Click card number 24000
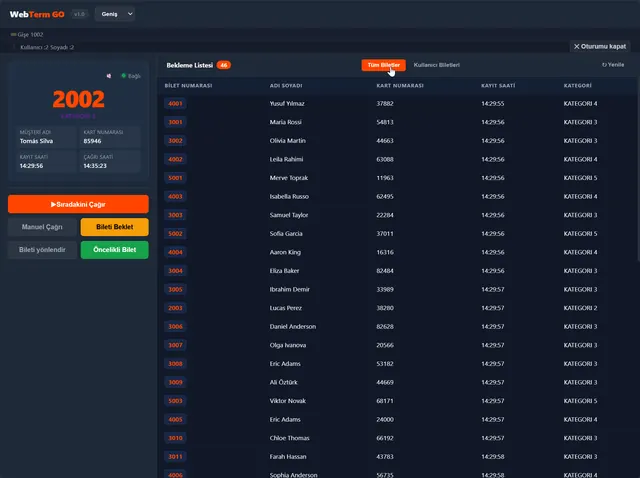640x478 pixels. 385,419
